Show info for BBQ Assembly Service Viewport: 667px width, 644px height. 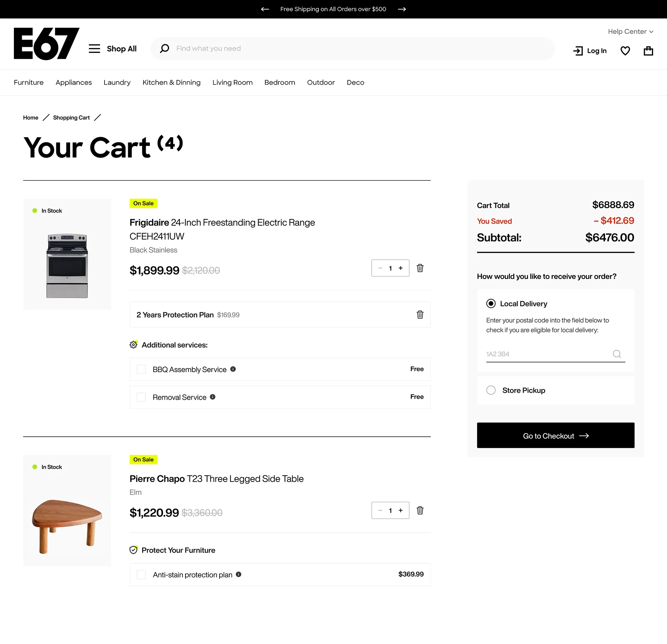click(233, 369)
